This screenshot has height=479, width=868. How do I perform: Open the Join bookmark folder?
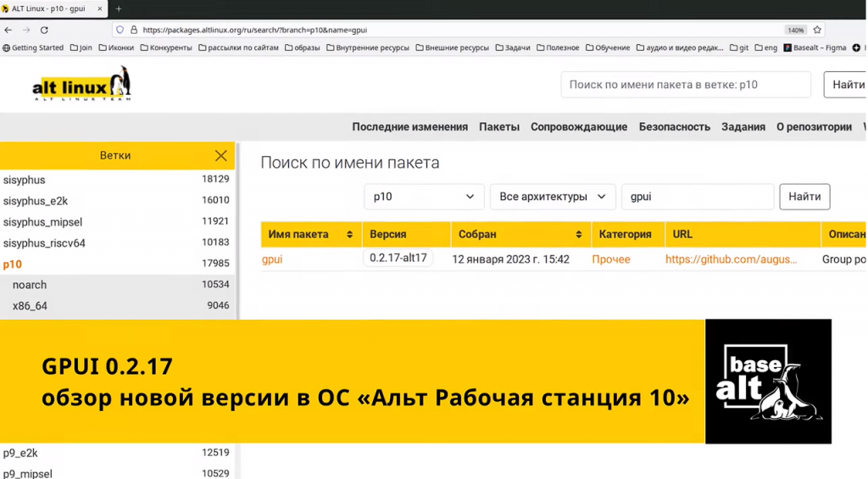pos(81,47)
